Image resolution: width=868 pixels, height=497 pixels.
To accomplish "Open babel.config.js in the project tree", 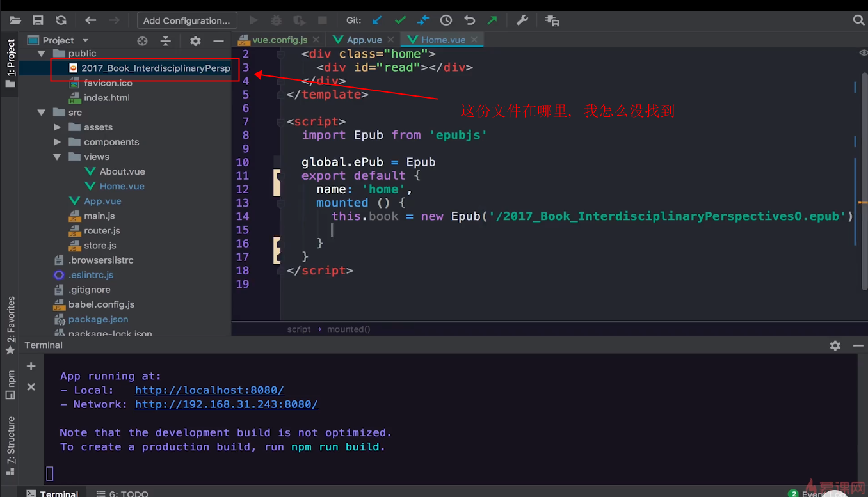I will click(101, 304).
